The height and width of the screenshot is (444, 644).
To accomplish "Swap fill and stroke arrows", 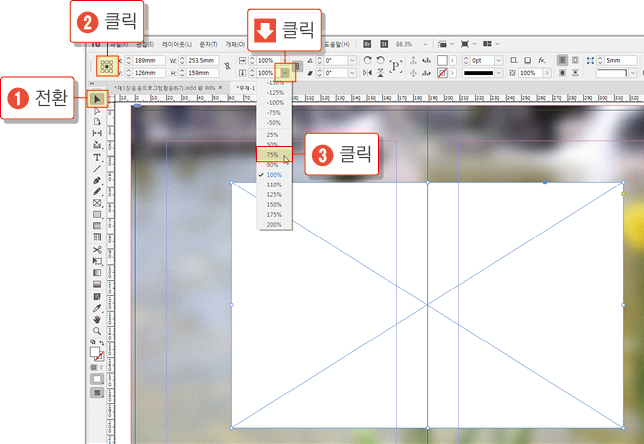I will click(x=101, y=342).
